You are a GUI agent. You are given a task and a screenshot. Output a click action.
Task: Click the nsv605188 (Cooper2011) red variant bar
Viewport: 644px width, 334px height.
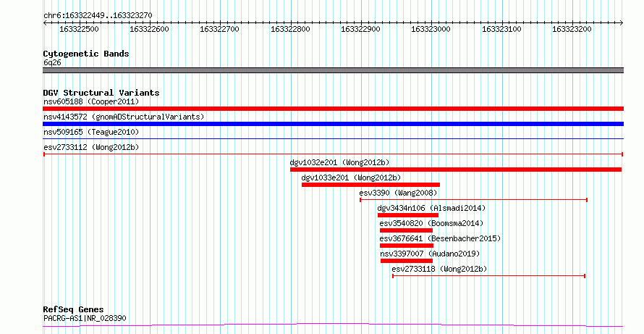[x=333, y=109]
